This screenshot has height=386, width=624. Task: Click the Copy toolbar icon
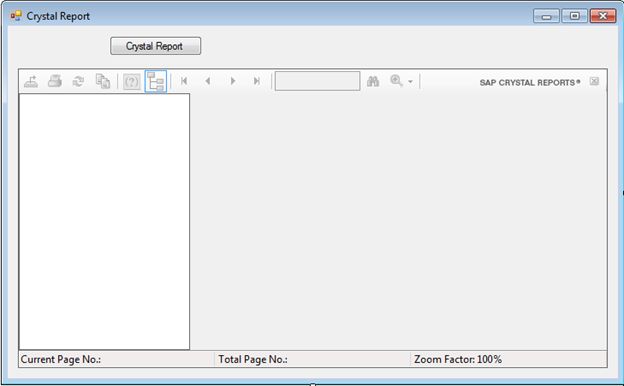(103, 81)
